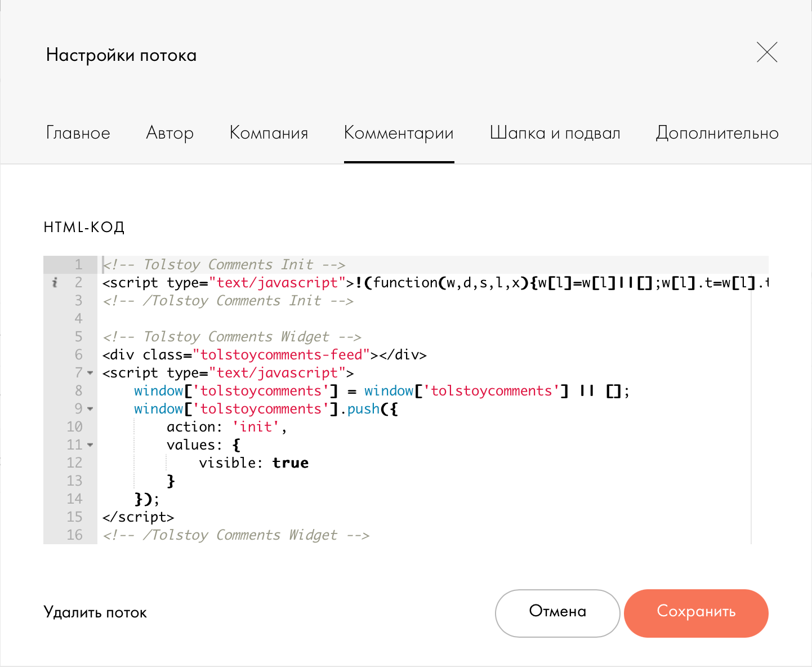Save settings with the Сохранить button
Viewport: 812px width, 667px height.
coord(696,613)
